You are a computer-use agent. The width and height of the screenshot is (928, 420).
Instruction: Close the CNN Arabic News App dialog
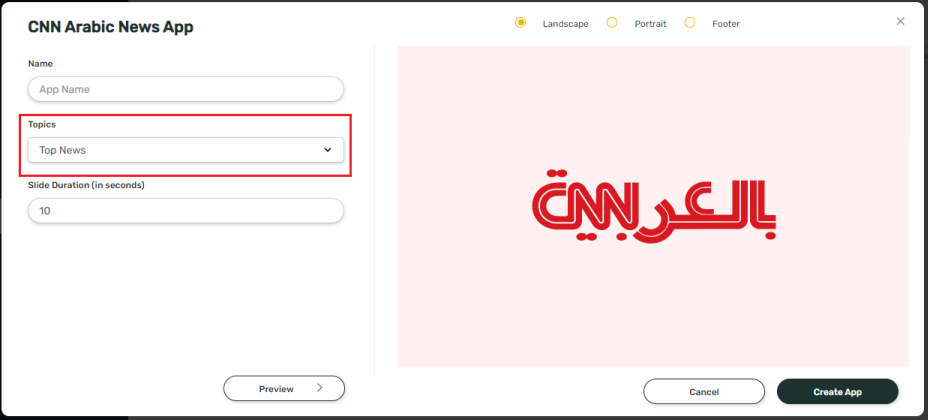[x=900, y=21]
